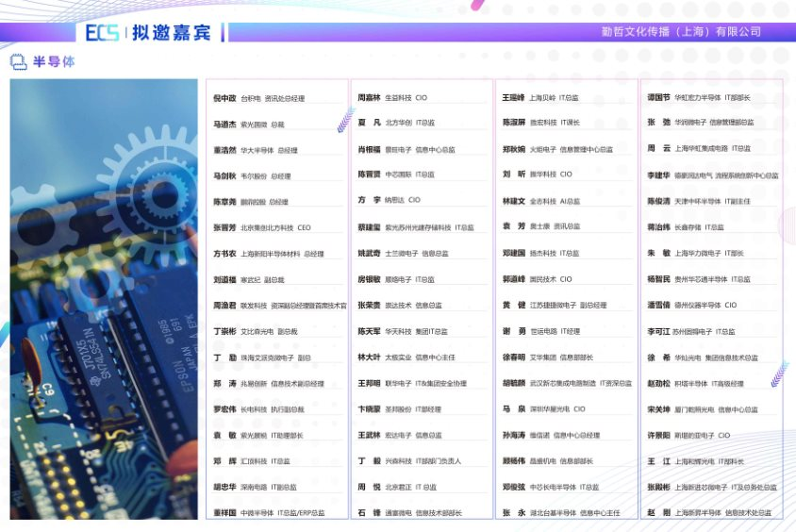Select the 方书农 上海新阳半导体材料 row
Image resolution: width=796 pixels, height=532 pixels.
pos(269,254)
